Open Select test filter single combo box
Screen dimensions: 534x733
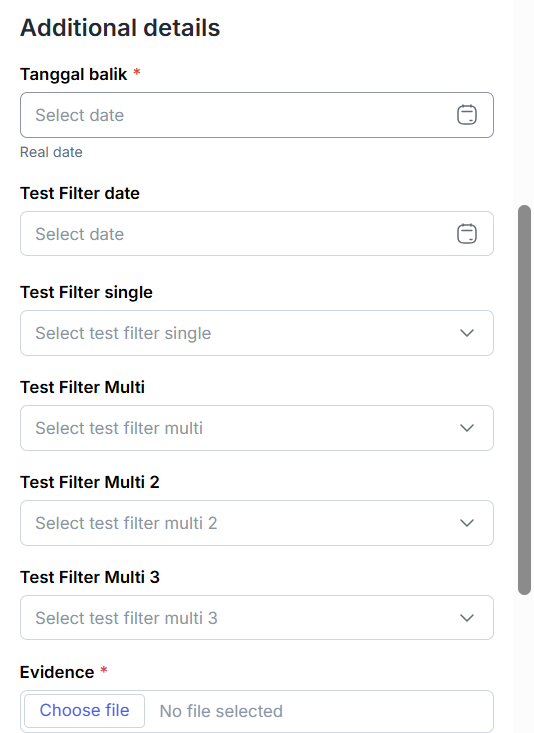point(257,333)
